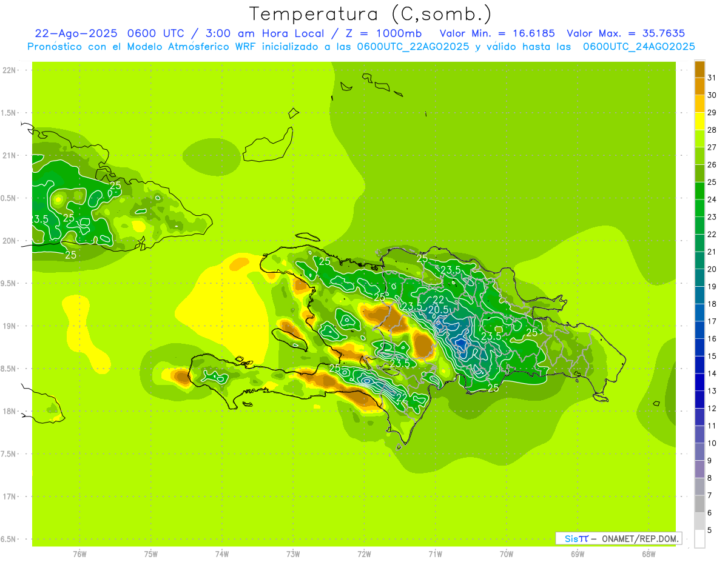Screen dimensions: 728x562
Task: Click the 76W longitude axis label
Action: click(x=79, y=554)
